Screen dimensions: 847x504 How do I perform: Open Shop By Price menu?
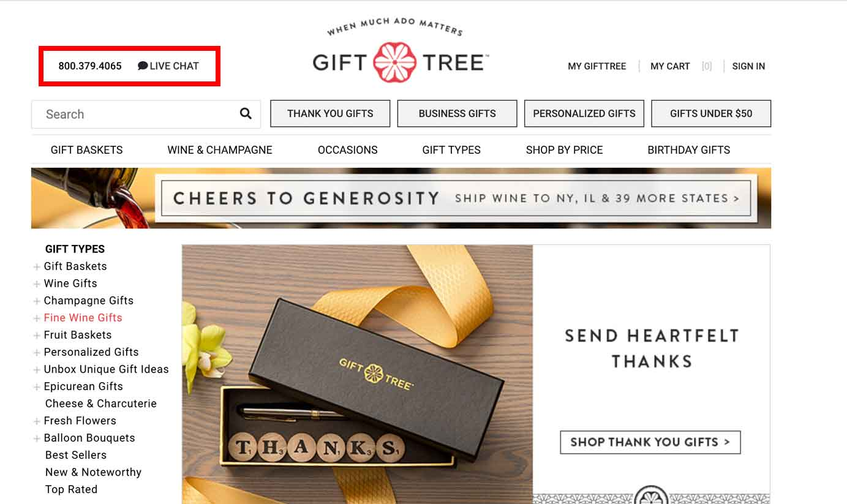[564, 150]
